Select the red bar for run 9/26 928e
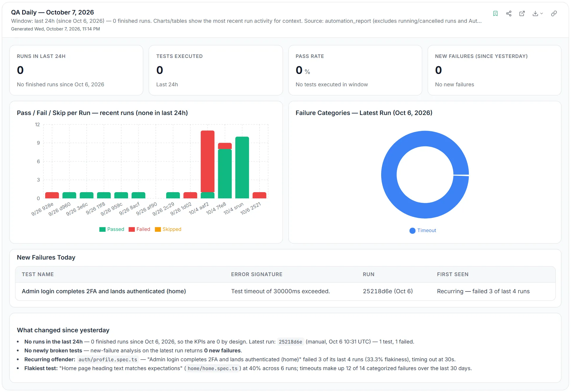Screen dimensions: 571x392 click(x=52, y=195)
